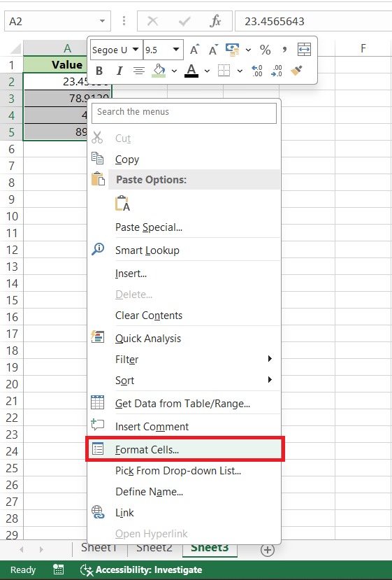
Task: Toggle Bold in the mini toolbar
Action: pos(99,71)
